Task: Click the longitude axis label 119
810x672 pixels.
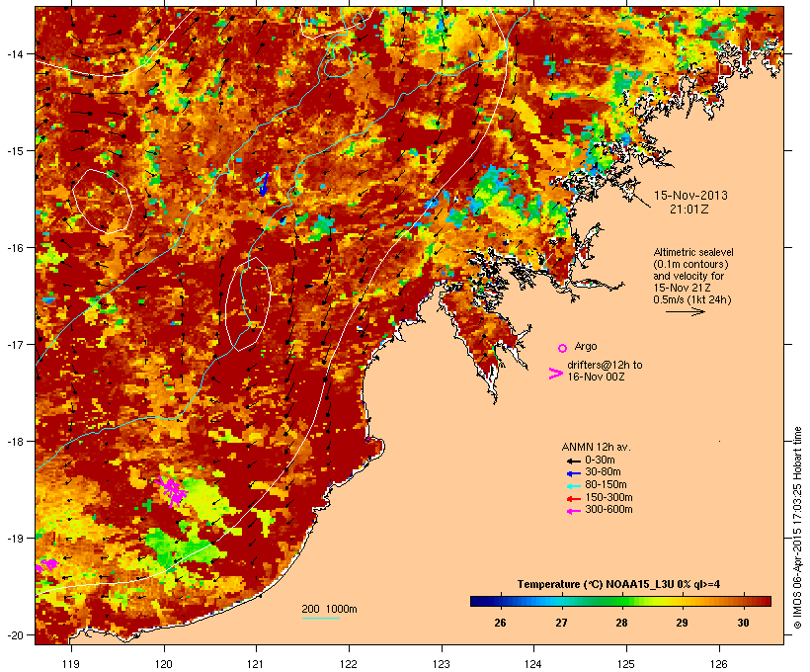Action: tap(71, 664)
